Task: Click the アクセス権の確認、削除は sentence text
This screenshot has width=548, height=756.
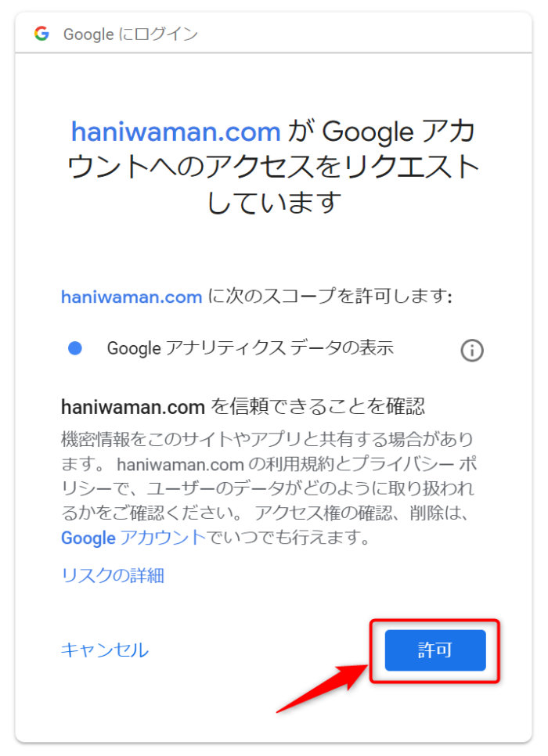Action: 362,513
